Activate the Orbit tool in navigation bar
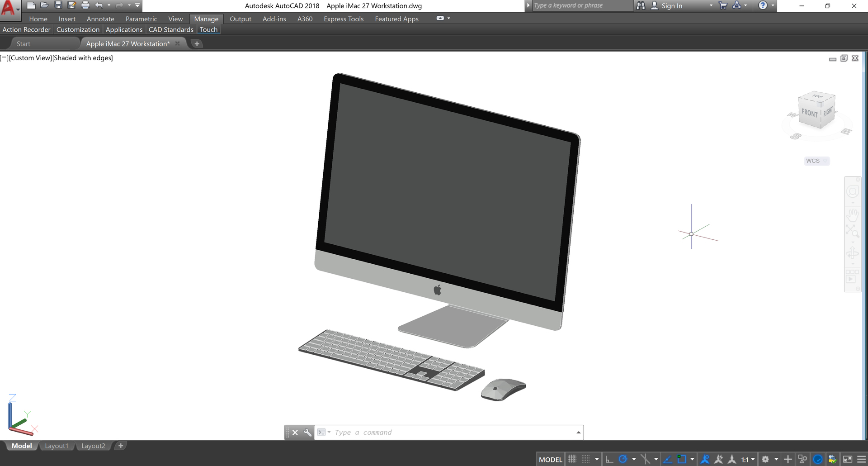 point(853,253)
